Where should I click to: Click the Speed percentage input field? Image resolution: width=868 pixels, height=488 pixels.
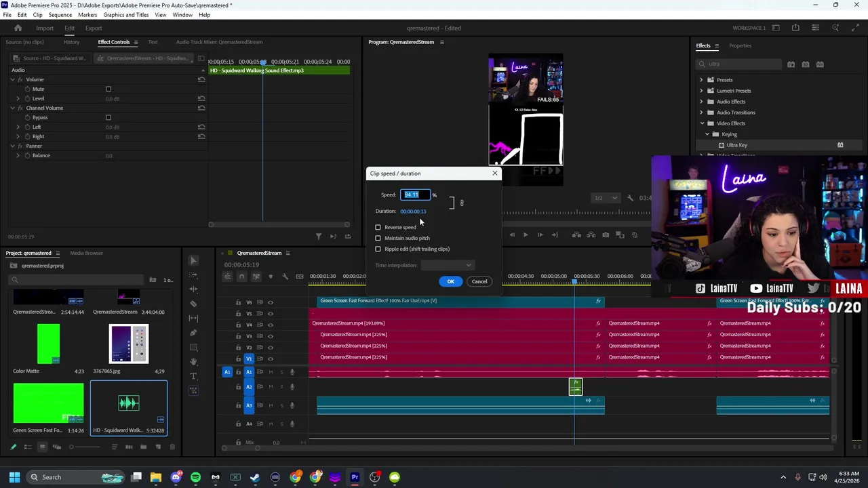pos(414,195)
